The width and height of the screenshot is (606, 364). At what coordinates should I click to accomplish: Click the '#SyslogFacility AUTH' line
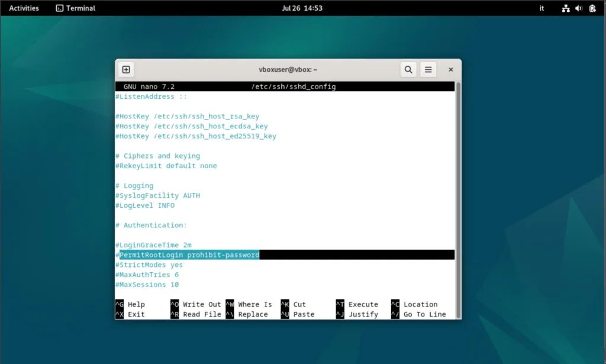(x=157, y=195)
